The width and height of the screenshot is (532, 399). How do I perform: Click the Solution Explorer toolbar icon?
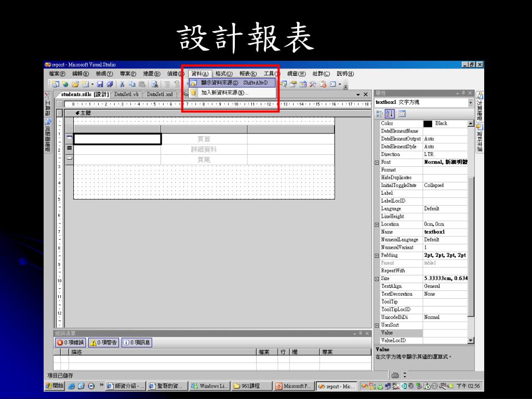(283, 84)
